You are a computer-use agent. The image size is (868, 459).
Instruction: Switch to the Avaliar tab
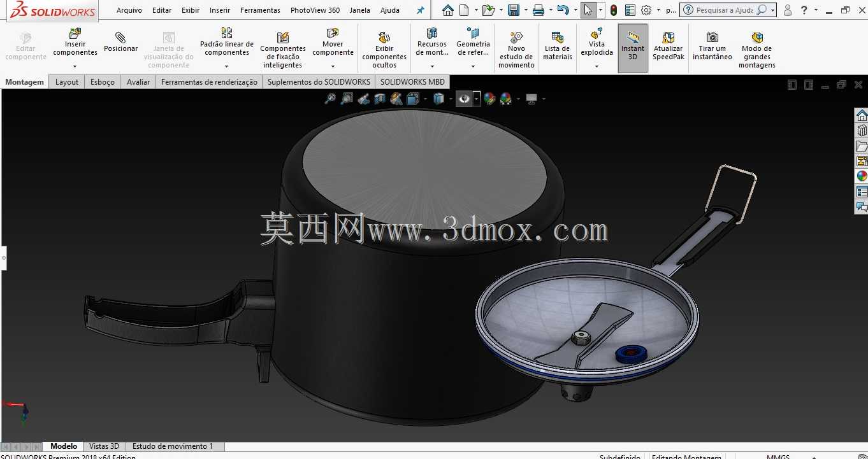click(138, 82)
